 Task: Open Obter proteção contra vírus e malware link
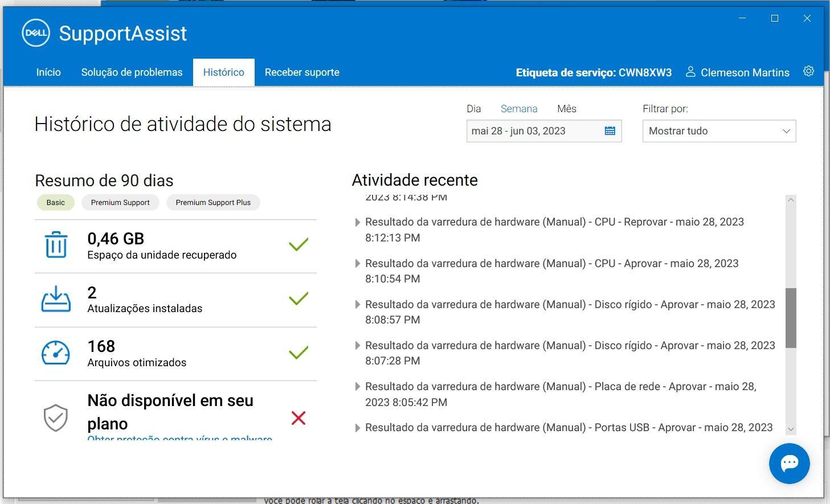[x=179, y=439]
